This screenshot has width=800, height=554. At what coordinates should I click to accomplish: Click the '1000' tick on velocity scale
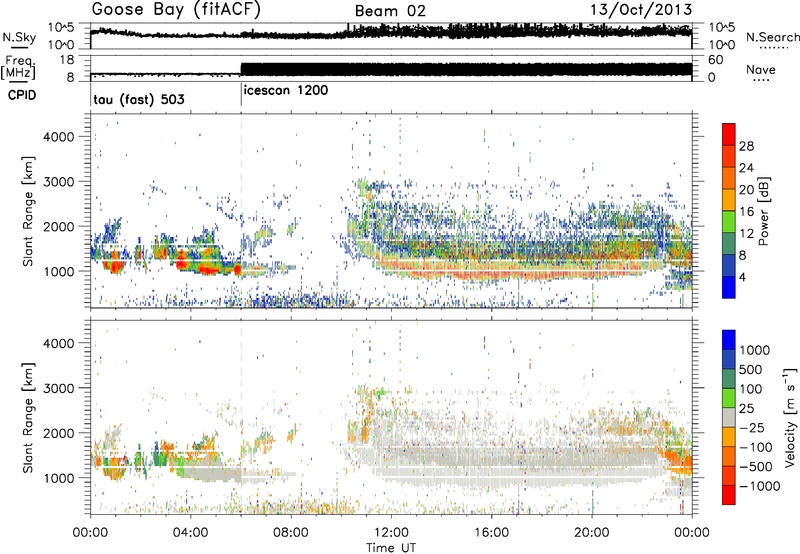coord(755,350)
